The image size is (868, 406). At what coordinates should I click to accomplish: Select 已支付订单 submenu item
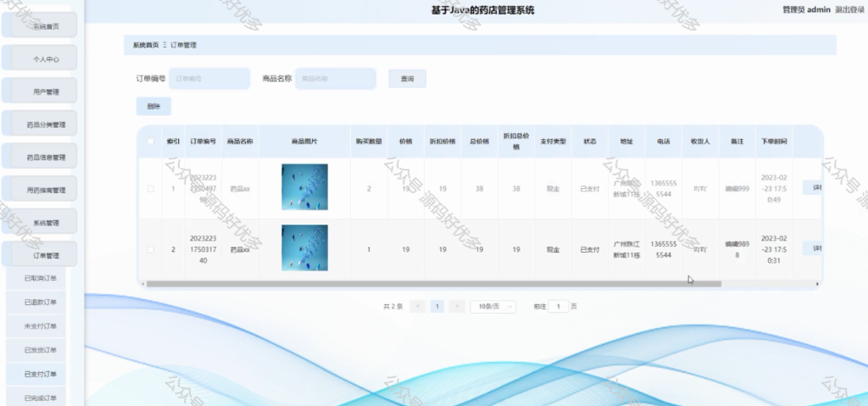(x=36, y=374)
